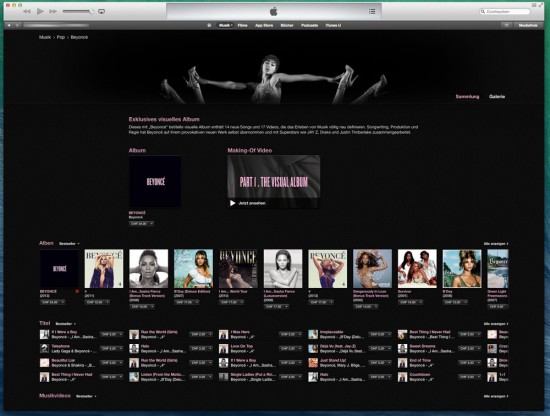Open the Bestseller sort dropdown for Musikvideos

86,396
